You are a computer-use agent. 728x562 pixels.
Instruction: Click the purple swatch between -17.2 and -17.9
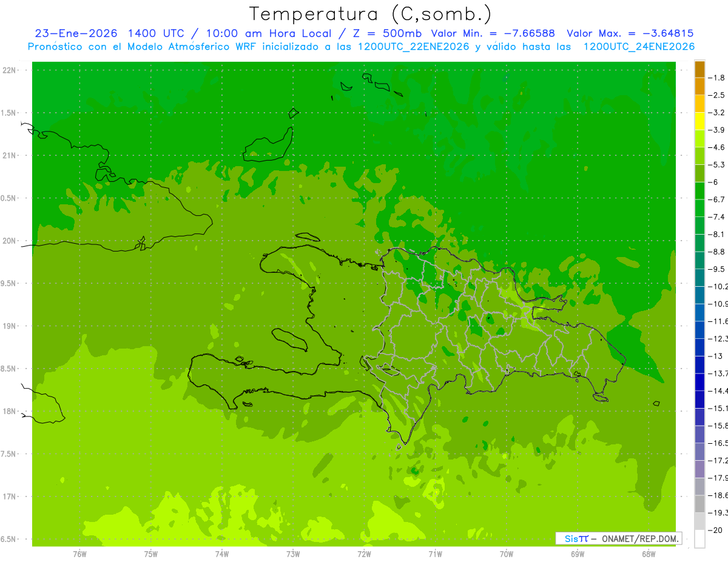[x=699, y=469]
